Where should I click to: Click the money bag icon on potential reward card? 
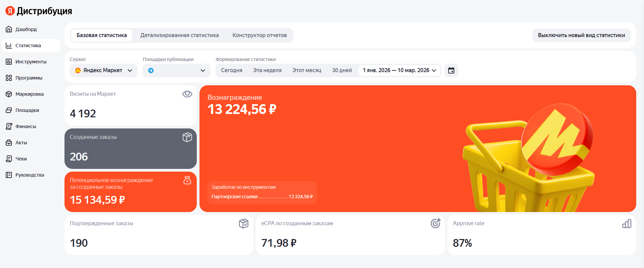187,180
